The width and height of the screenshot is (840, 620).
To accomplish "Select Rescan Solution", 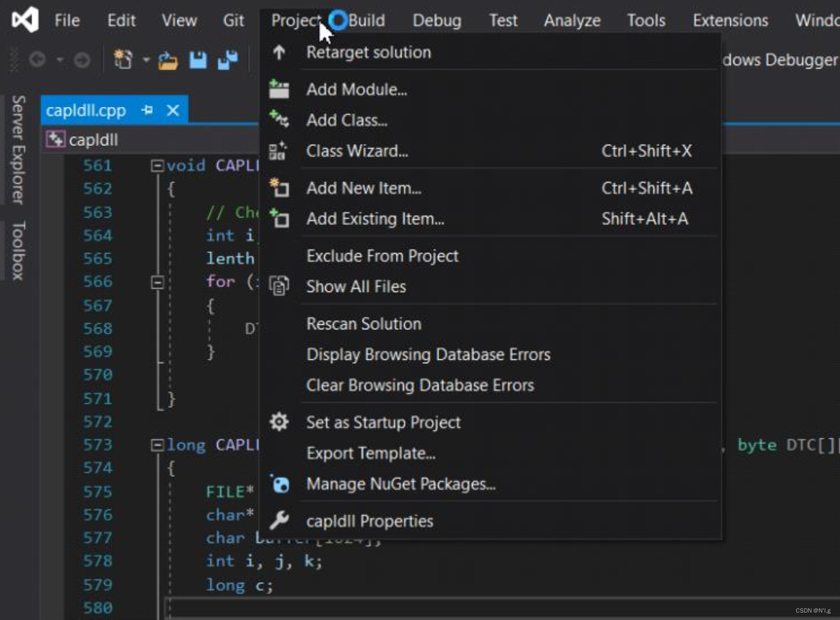I will click(490, 324).
